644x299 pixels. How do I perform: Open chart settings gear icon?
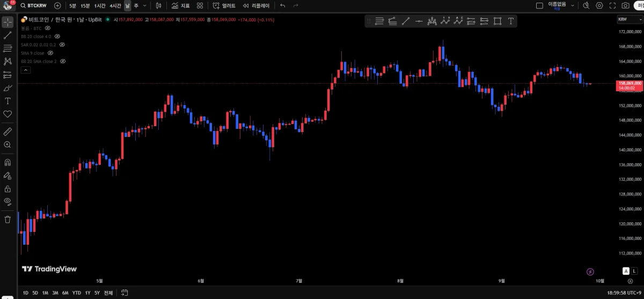coord(599,5)
